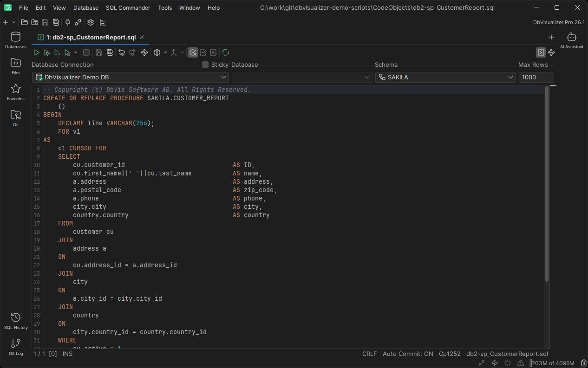This screenshot has height=368, width=588.
Task: Open the SQL Commander menu
Action: [x=128, y=8]
